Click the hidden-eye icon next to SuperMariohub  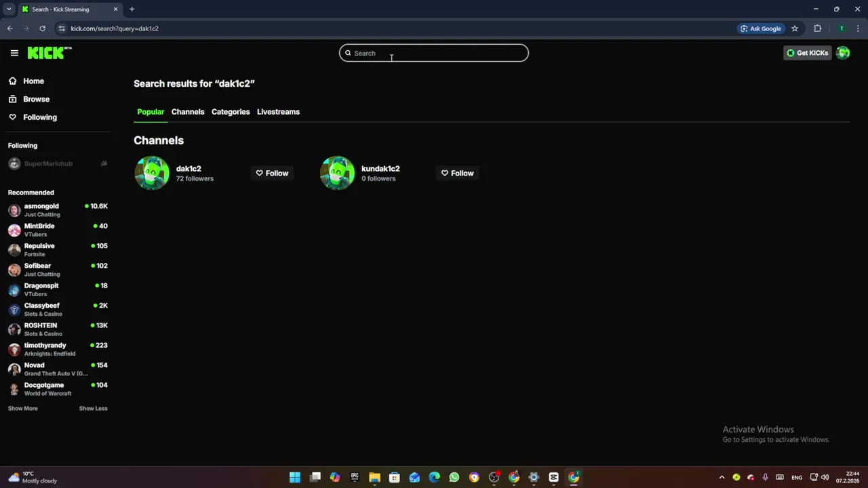[104, 163]
